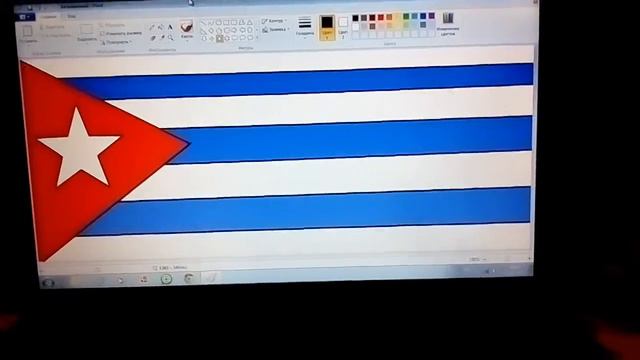The width and height of the screenshot is (640, 360).
Task: Choose the Pentagon shape
Action: (x=219, y=31)
